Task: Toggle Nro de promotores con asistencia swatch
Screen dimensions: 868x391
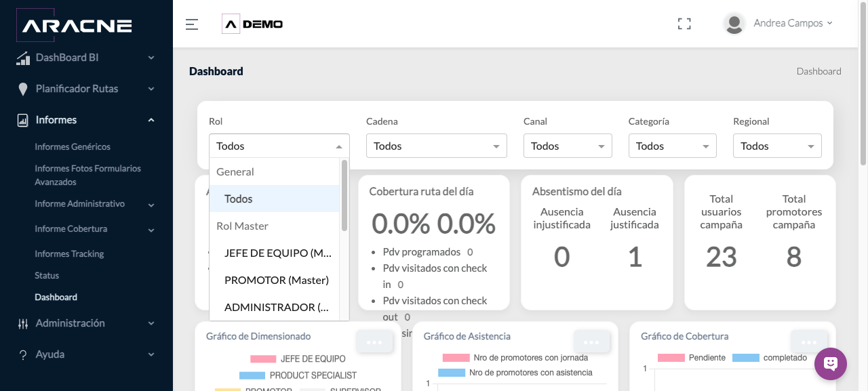Action: (452, 373)
